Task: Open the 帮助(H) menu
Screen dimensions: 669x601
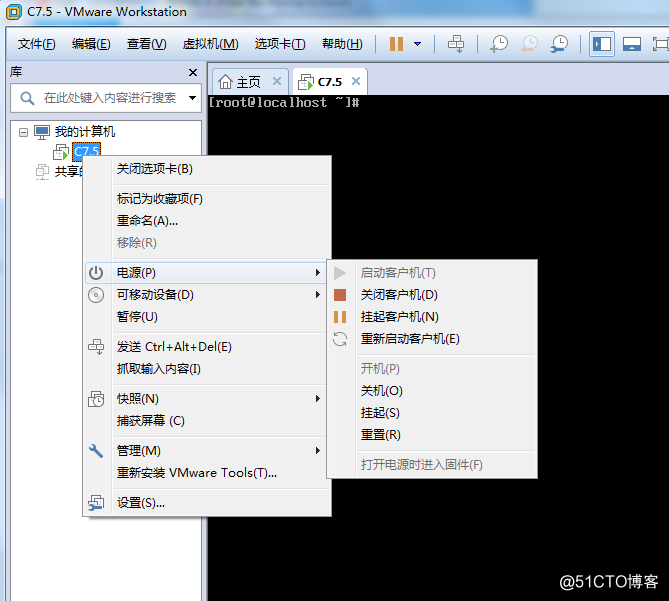Action: click(x=342, y=44)
